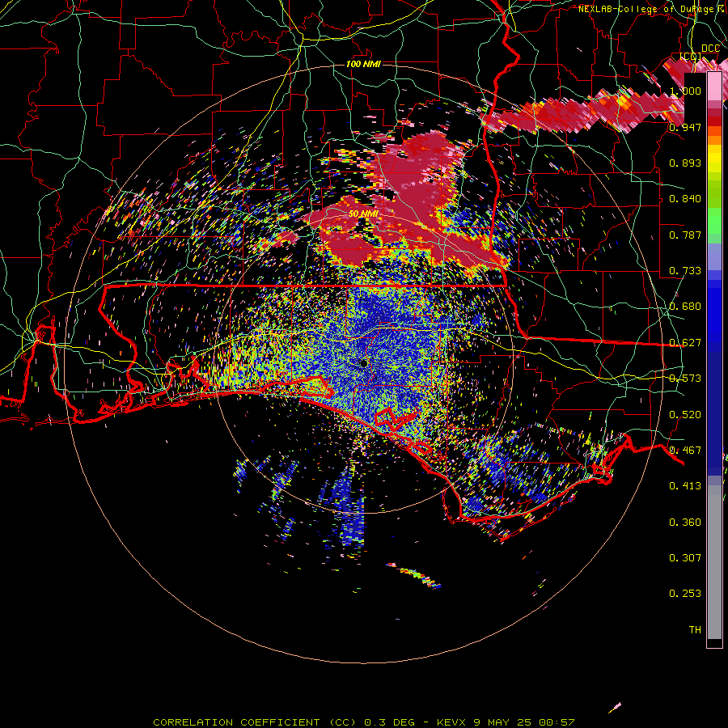This screenshot has width=728, height=728.
Task: Select the 0.627 scale value
Action: pos(685,343)
